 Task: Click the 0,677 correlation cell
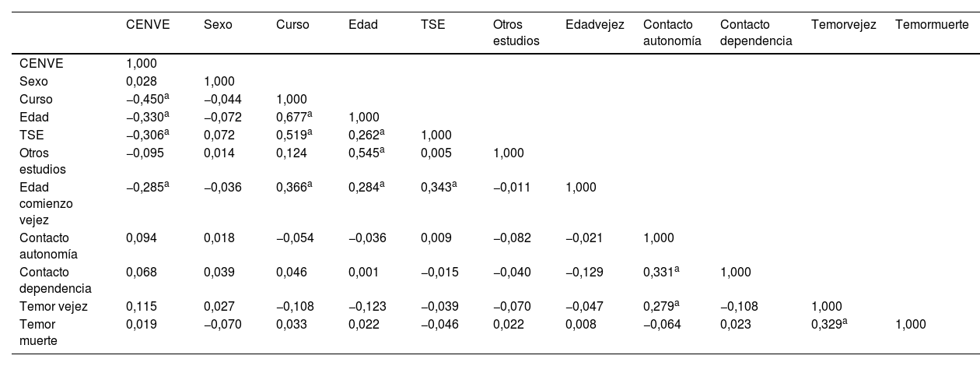pyautogui.click(x=293, y=117)
